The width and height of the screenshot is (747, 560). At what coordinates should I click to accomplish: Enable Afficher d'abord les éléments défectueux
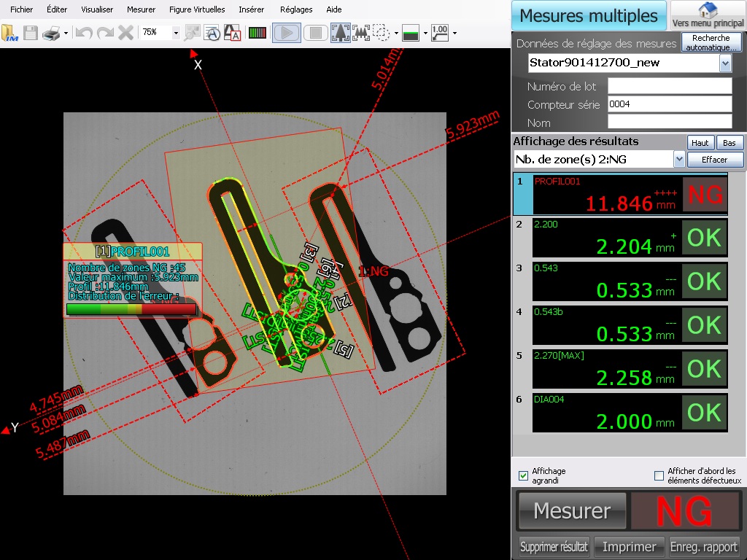[x=659, y=476]
